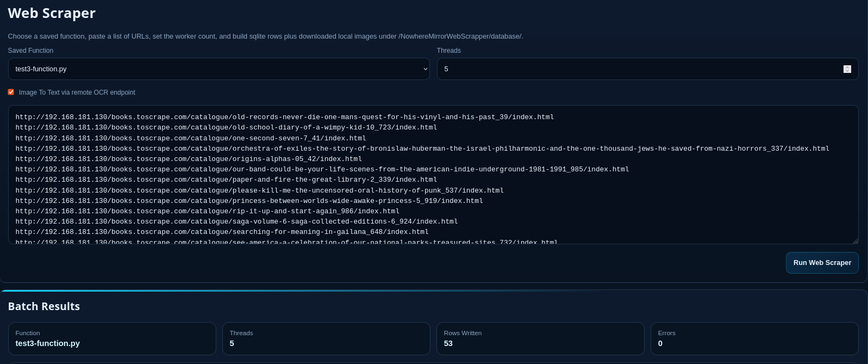
Task: Click the Threads spinner stepper arrows
Action: [847, 69]
